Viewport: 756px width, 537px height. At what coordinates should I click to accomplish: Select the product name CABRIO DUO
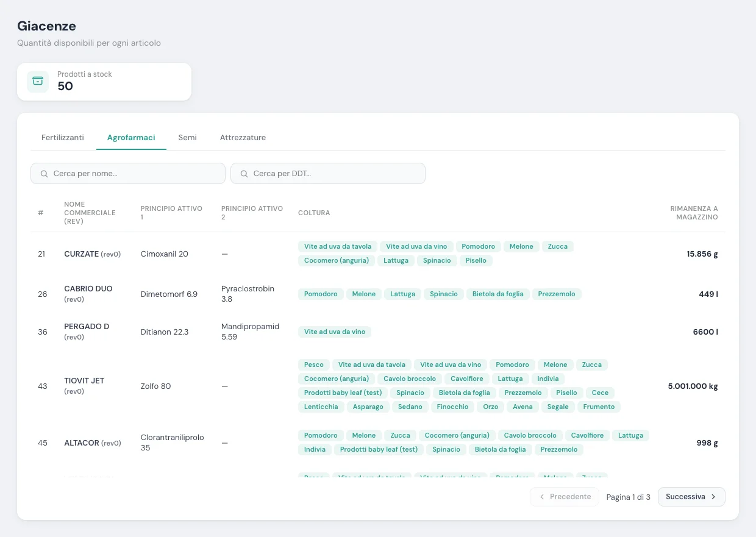(x=88, y=289)
